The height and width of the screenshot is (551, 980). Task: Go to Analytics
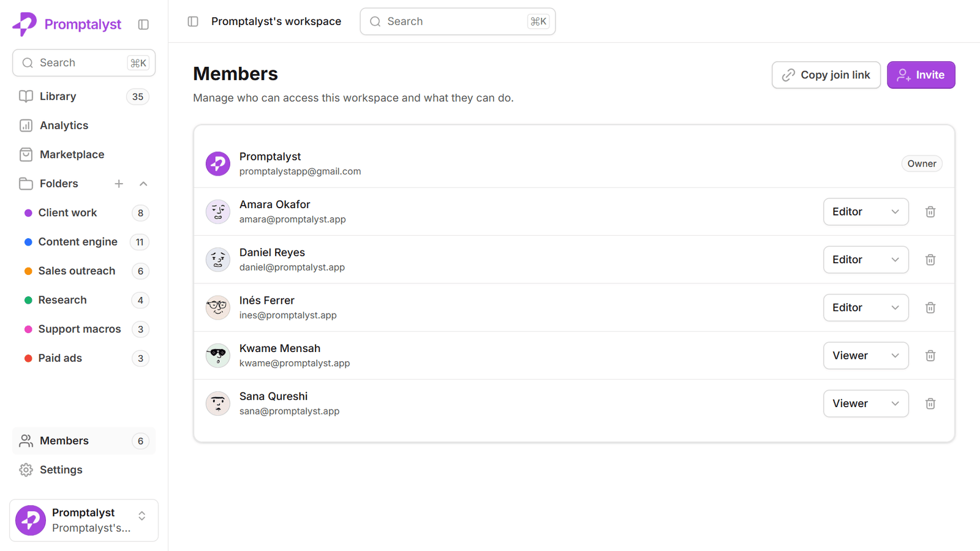(x=84, y=126)
